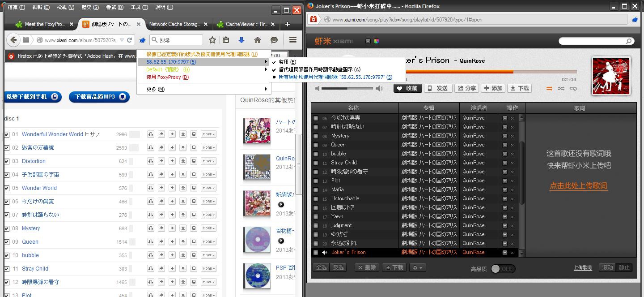Click the FoxyProxy icon in the player window's address bar

coord(635,19)
